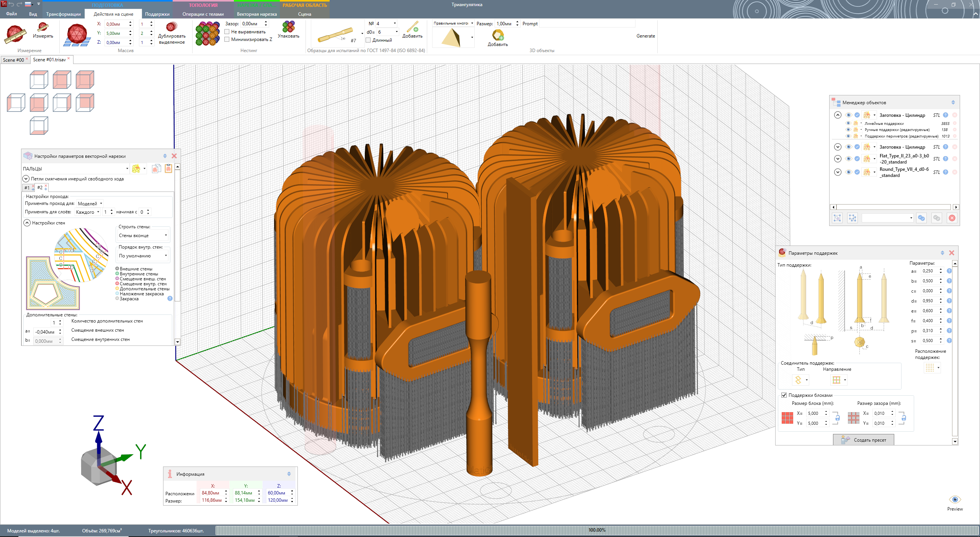The height and width of the screenshot is (537, 980).
Task: Open language flag selector in title bar
Action: (29, 4)
